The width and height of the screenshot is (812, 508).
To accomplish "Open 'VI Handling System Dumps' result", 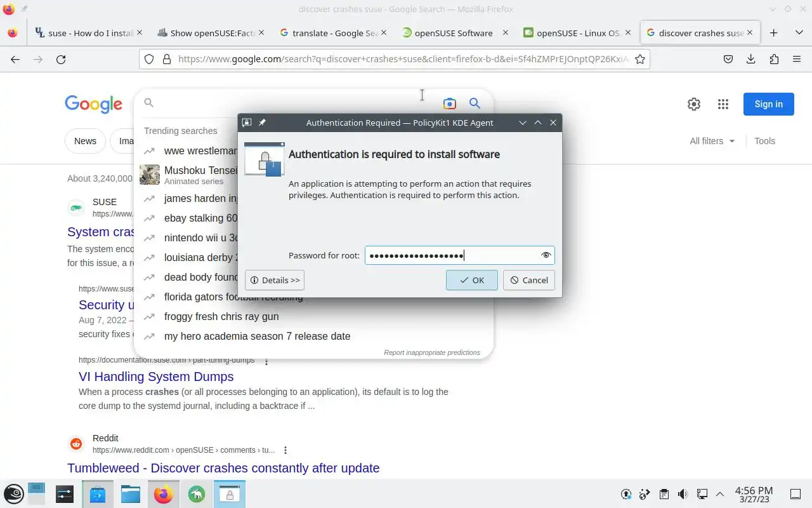I will tap(156, 377).
